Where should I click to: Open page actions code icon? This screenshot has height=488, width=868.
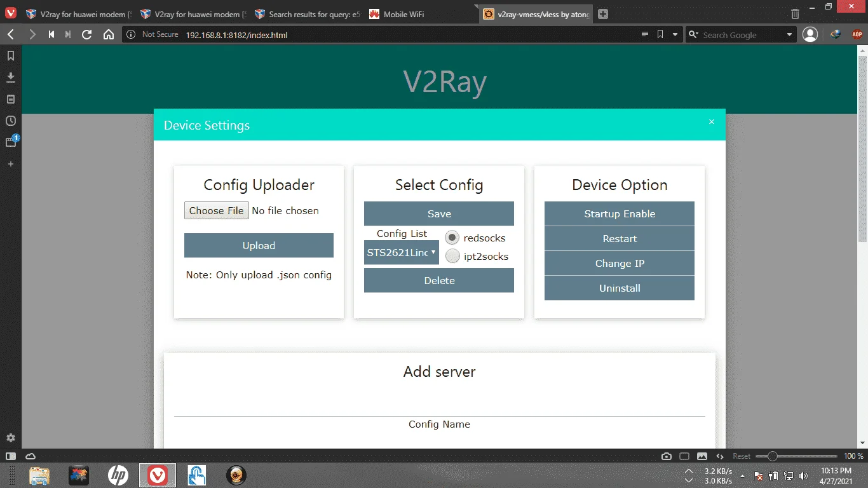720,456
